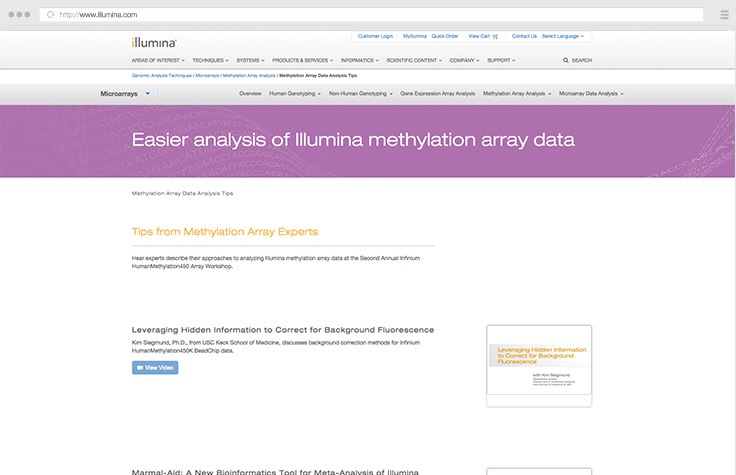
Task: Go to the Overview tab
Action: pyautogui.click(x=250, y=93)
